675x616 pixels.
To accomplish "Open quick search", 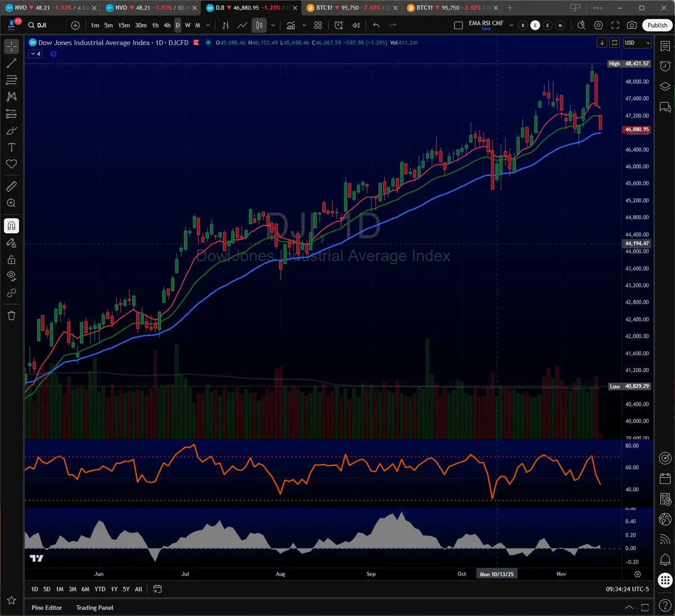I will pyautogui.click(x=582, y=25).
